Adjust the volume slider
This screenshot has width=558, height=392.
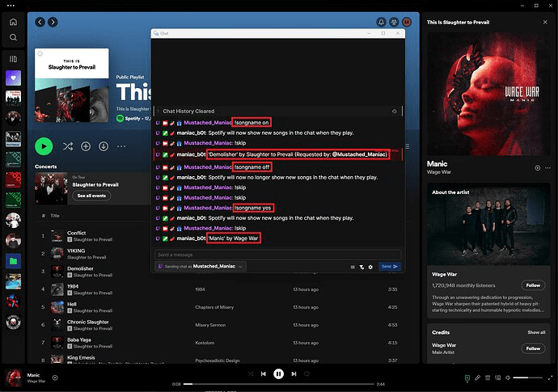point(528,377)
